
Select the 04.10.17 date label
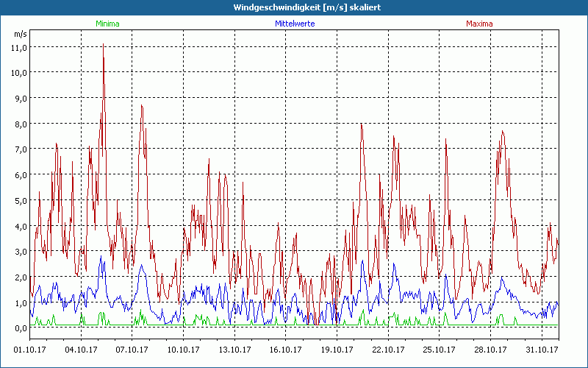82,350
